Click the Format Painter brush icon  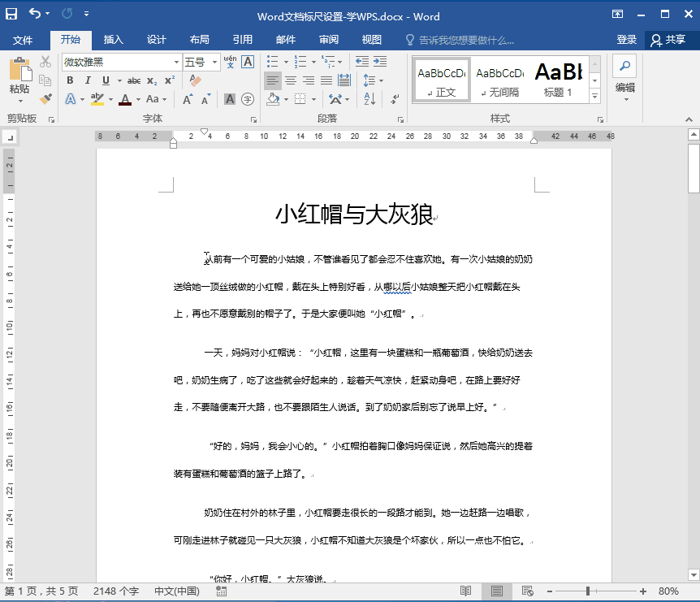(47, 98)
